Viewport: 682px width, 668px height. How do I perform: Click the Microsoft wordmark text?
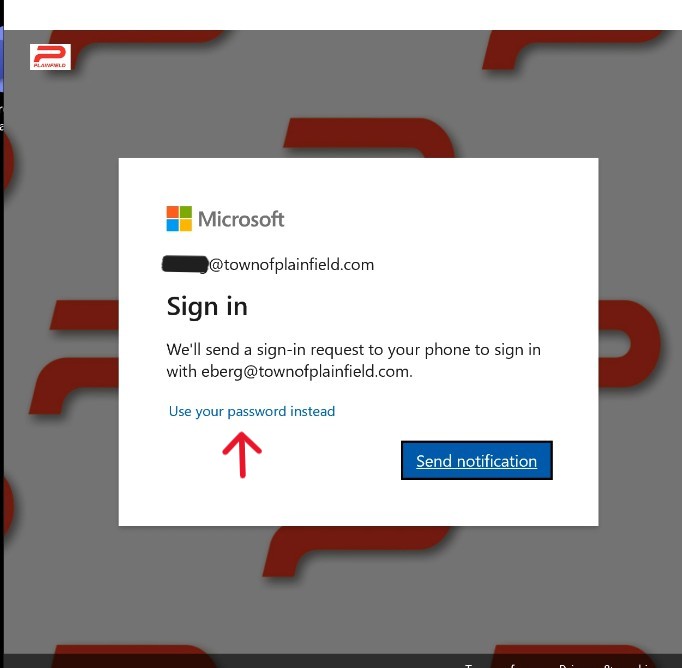point(241,219)
